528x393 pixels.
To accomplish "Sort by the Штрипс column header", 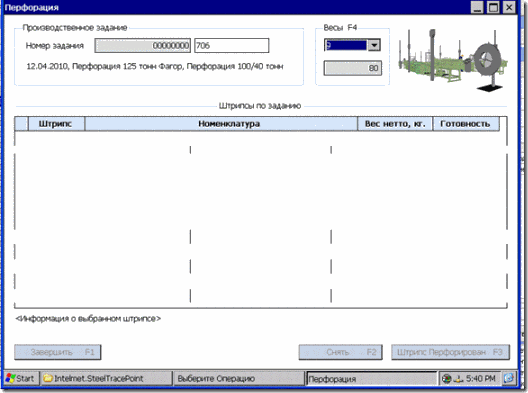I will pyautogui.click(x=56, y=124).
